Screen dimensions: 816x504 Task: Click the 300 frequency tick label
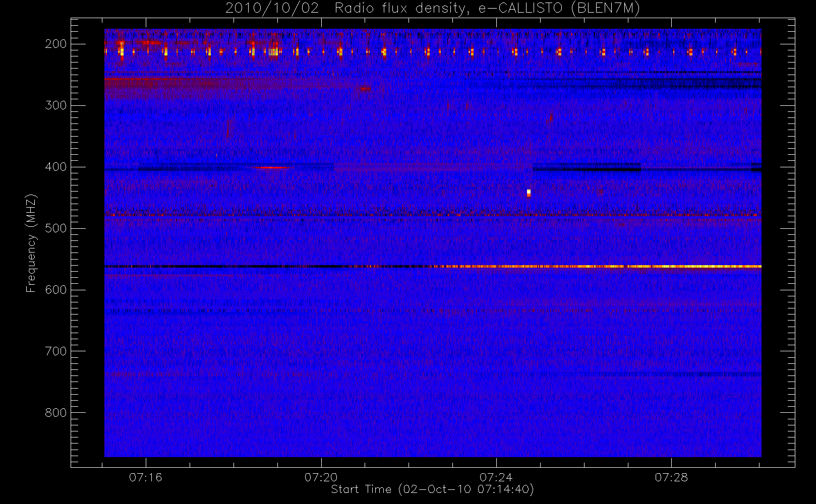(x=56, y=105)
